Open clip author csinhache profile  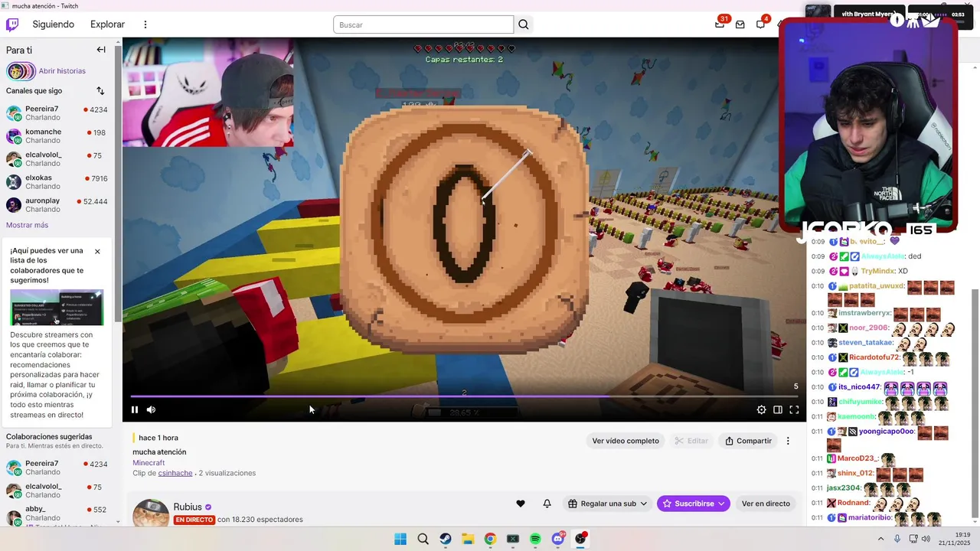pos(175,474)
